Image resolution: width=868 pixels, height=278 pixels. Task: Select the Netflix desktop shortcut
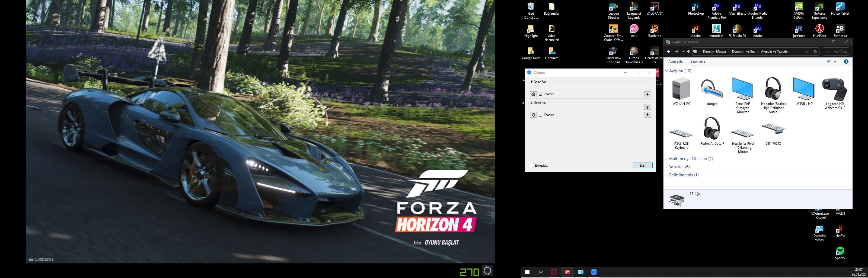(840, 231)
